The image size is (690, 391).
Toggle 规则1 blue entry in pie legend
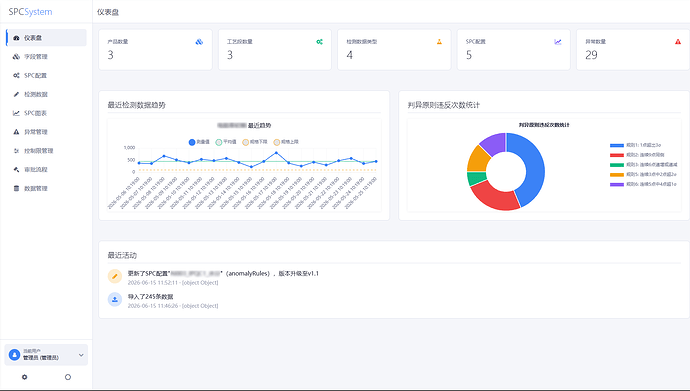tap(635, 145)
